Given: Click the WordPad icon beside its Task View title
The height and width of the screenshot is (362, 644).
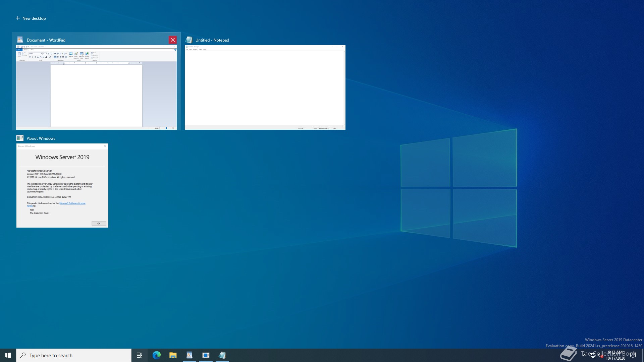Looking at the screenshot, I should tap(20, 40).
